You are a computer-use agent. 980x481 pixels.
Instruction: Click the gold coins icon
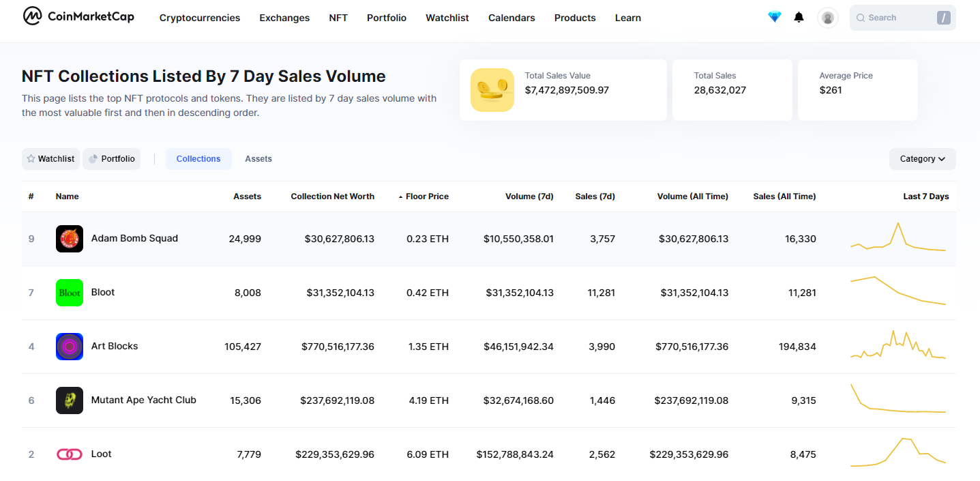(x=492, y=90)
